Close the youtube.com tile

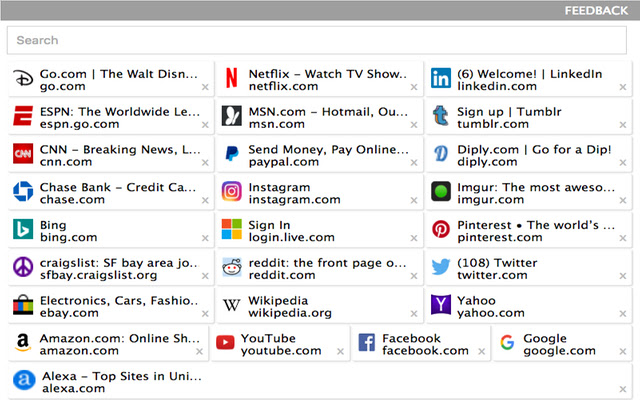340,351
